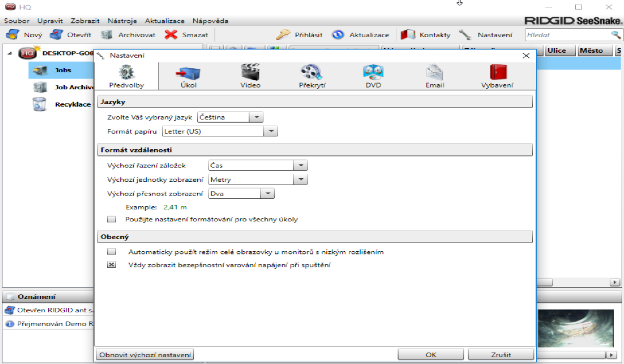Click the Oznámení panel header
Viewport: 624px width, 364px height.
click(x=48, y=297)
